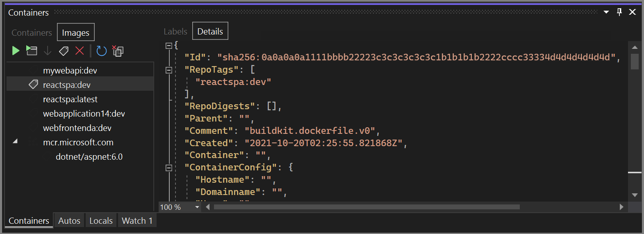Open the Labels tab
The height and width of the screenshot is (234, 644).
[175, 32]
